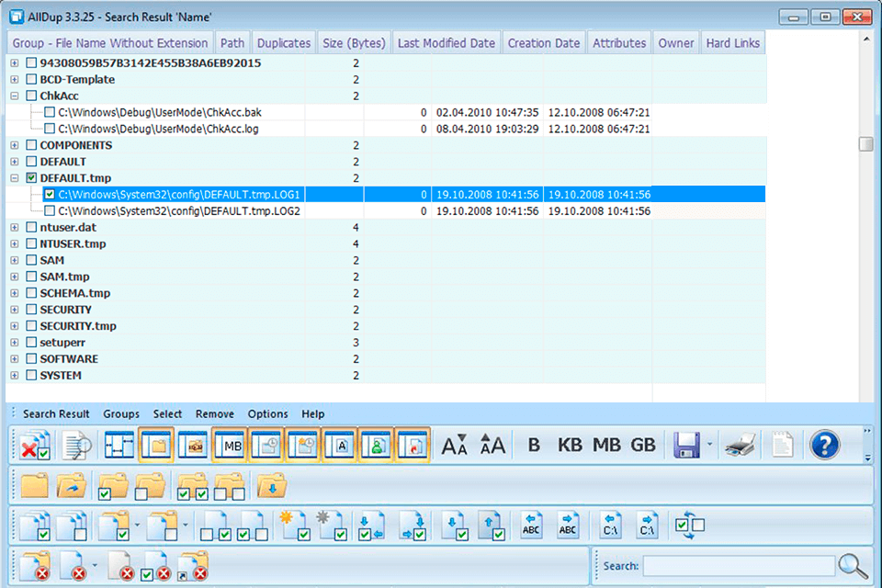The height and width of the screenshot is (588, 882).
Task: Expand the ntuser.dat group
Action: point(13,227)
